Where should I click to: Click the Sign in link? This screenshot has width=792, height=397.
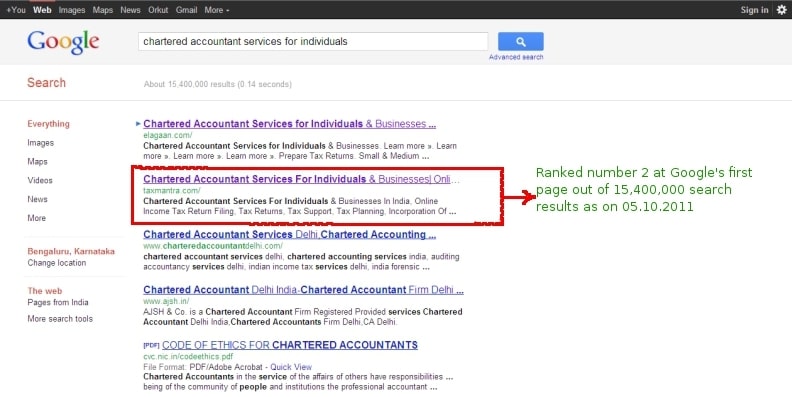coord(754,10)
